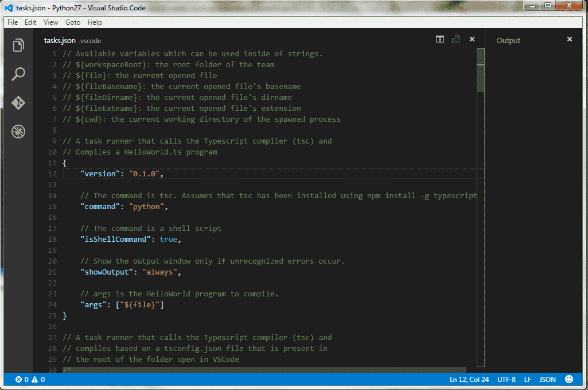Open the Git source control view

(x=18, y=103)
